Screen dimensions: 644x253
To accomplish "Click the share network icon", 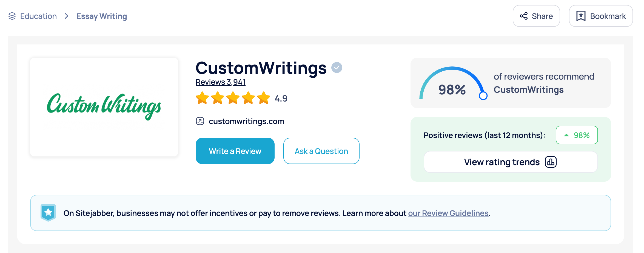I will pyautogui.click(x=524, y=16).
